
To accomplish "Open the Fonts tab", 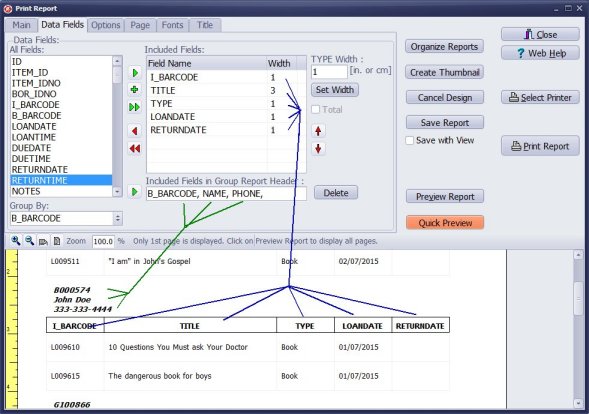I will pos(172,25).
